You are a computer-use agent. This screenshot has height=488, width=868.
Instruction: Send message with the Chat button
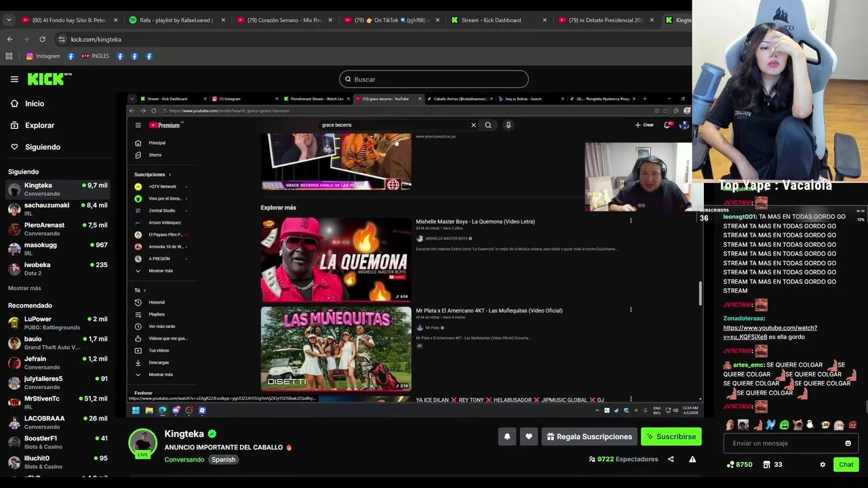846,464
